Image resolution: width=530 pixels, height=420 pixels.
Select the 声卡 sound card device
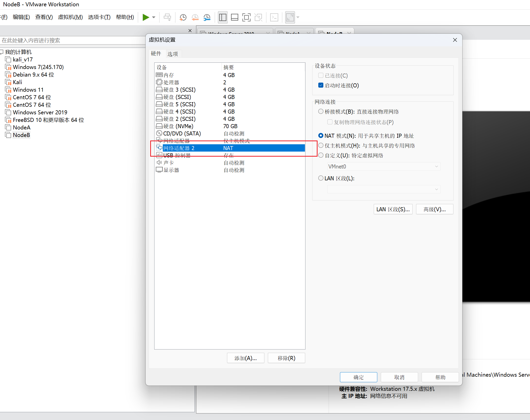coord(230,163)
